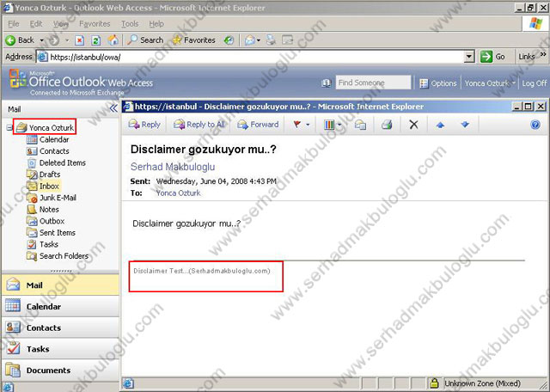Collapse the Mail navigation pane
This screenshot has height=392, width=550.
[x=113, y=108]
